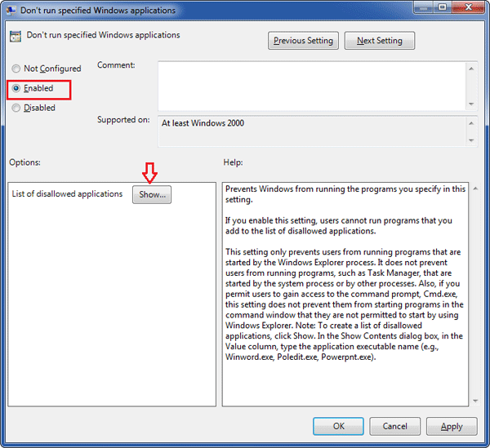The image size is (490, 448).
Task: Click the policy setting icon beside heading
Action: [16, 37]
